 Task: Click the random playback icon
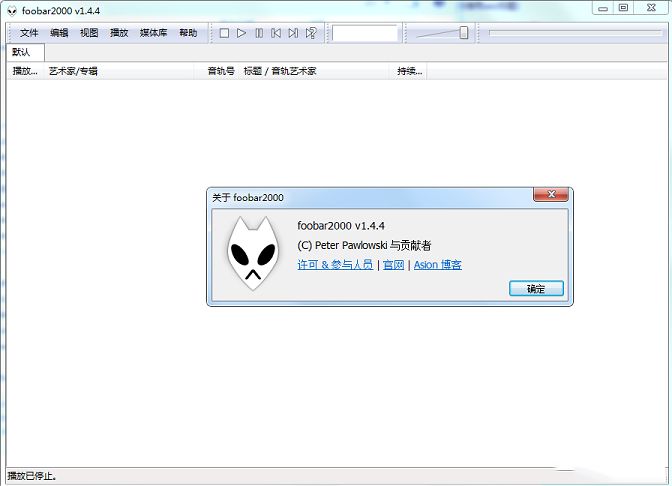tap(311, 33)
